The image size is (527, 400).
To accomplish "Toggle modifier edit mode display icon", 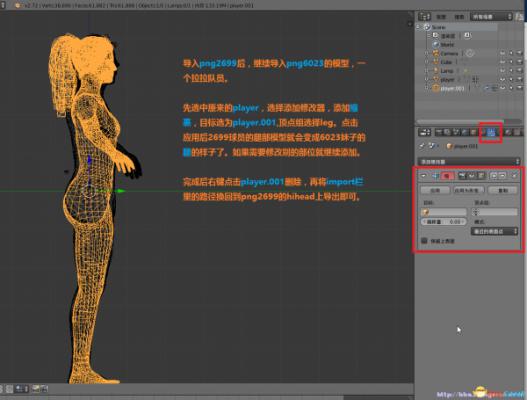I will [481, 175].
